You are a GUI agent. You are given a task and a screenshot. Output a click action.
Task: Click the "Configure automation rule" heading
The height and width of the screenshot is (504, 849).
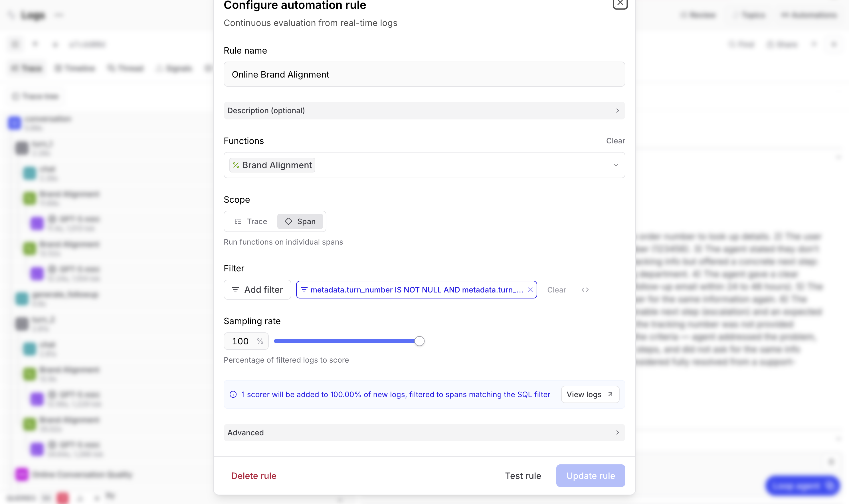point(295,5)
